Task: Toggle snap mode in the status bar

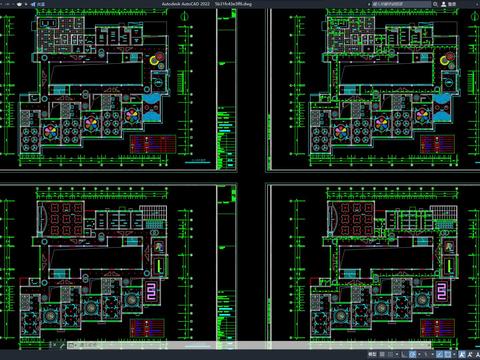Action: tap(390, 354)
